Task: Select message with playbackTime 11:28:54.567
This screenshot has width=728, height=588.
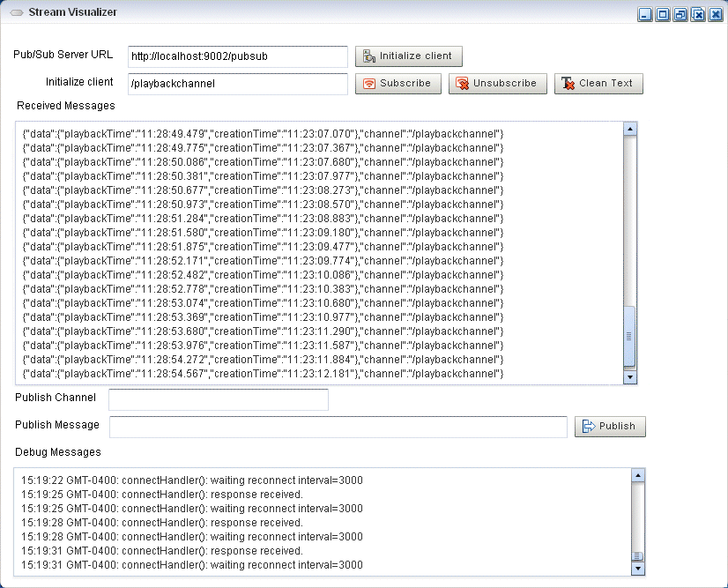Action: tap(263, 374)
